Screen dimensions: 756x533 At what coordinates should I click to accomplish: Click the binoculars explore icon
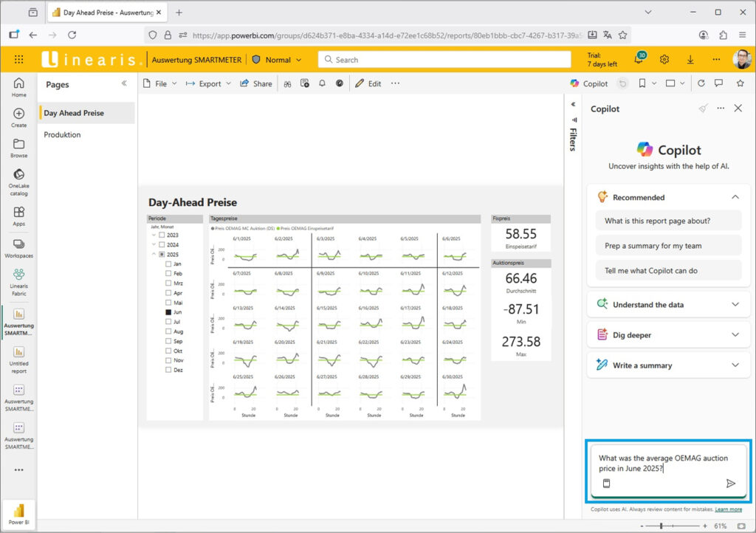pyautogui.click(x=287, y=84)
